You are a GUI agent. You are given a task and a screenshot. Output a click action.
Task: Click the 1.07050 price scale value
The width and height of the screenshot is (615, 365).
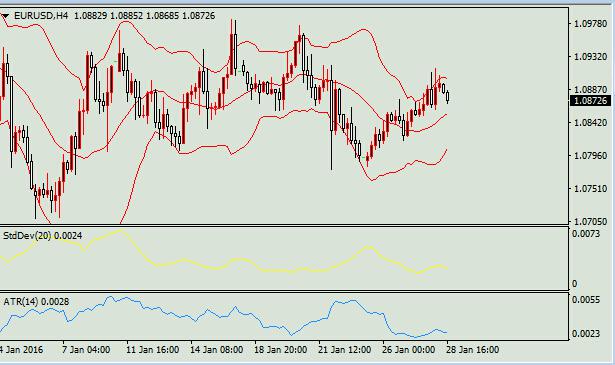click(x=590, y=222)
